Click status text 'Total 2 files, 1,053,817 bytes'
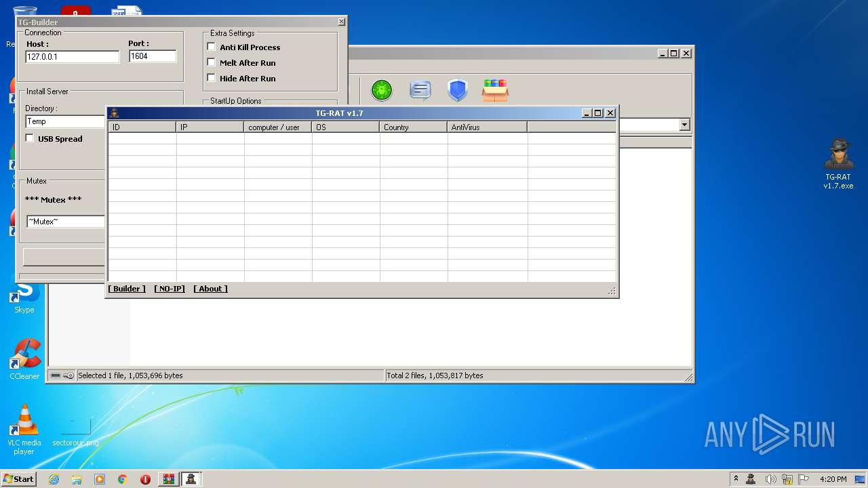 click(x=435, y=375)
